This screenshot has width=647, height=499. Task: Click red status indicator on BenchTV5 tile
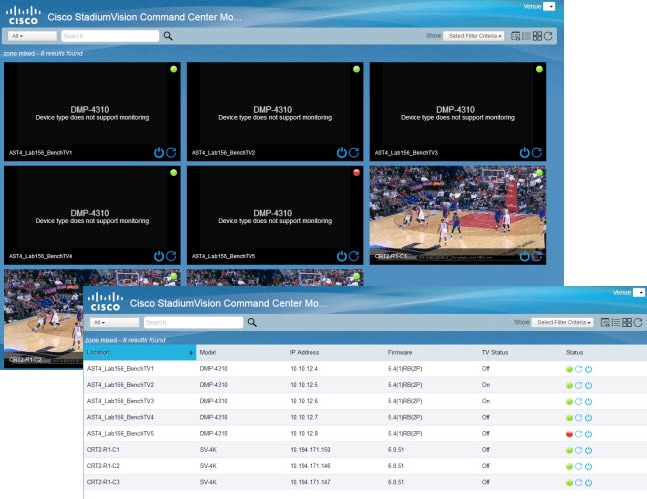[357, 173]
